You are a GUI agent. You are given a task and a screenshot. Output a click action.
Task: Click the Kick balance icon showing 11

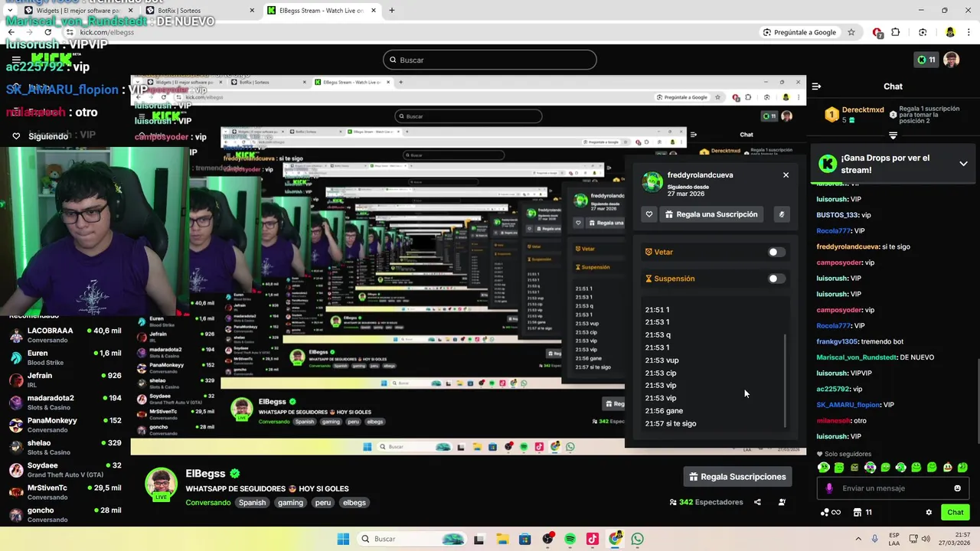pos(926,60)
